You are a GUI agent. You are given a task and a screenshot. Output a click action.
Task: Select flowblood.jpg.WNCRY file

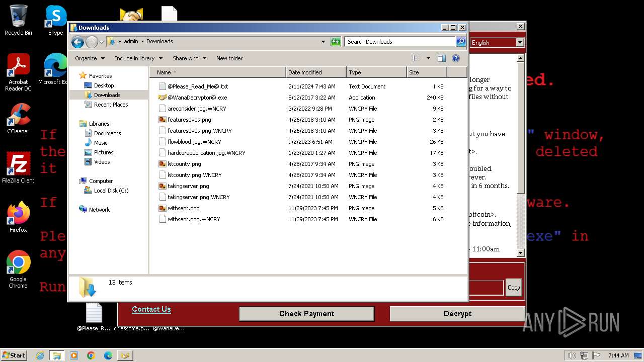point(194,142)
